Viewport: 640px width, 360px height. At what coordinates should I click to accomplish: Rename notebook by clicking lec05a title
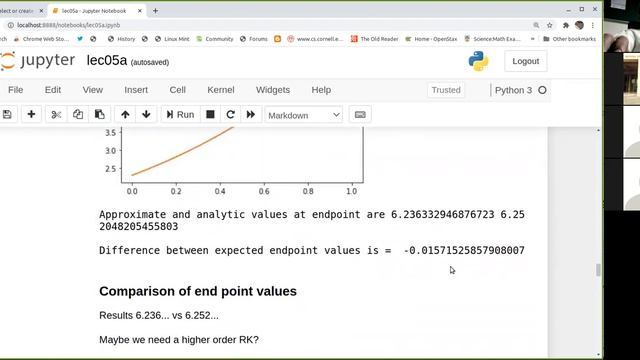pyautogui.click(x=107, y=60)
